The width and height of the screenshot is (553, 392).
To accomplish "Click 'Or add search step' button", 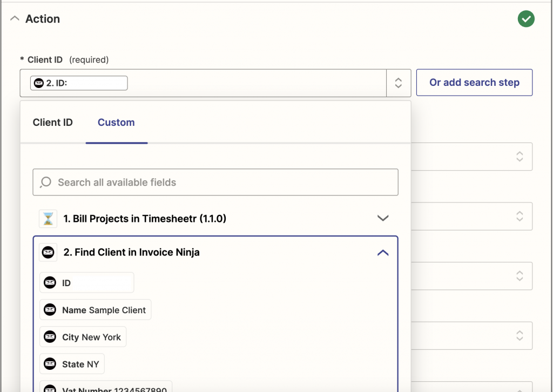I will click(x=474, y=83).
